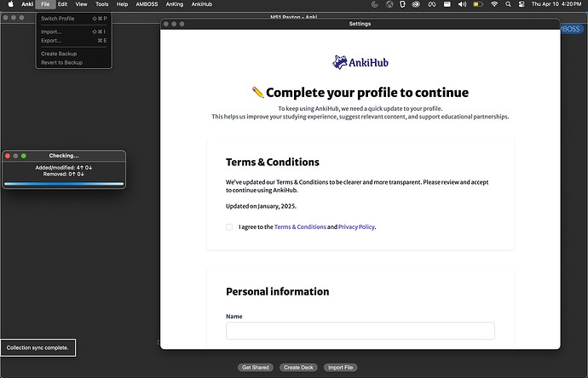Open the Help menu
This screenshot has height=378, width=588.
coord(122,4)
